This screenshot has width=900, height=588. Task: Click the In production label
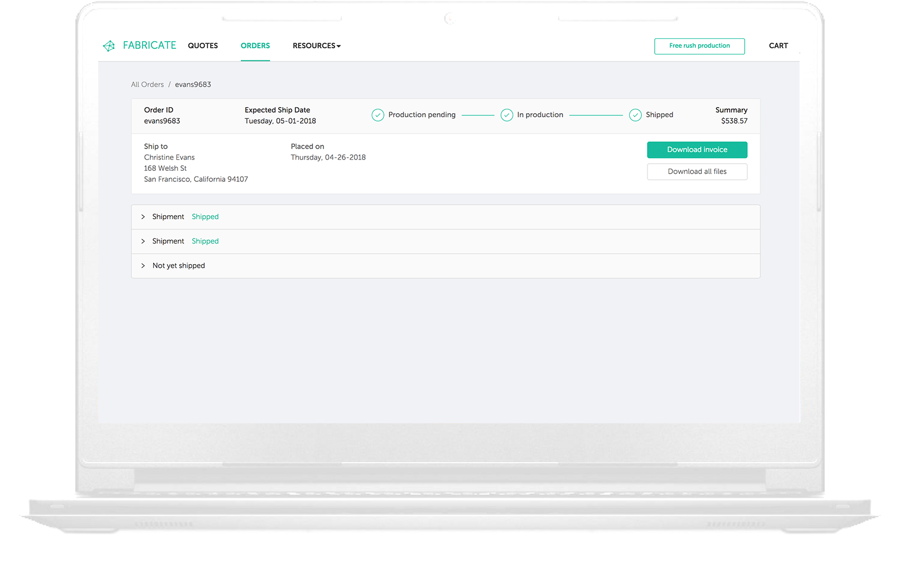coord(540,115)
